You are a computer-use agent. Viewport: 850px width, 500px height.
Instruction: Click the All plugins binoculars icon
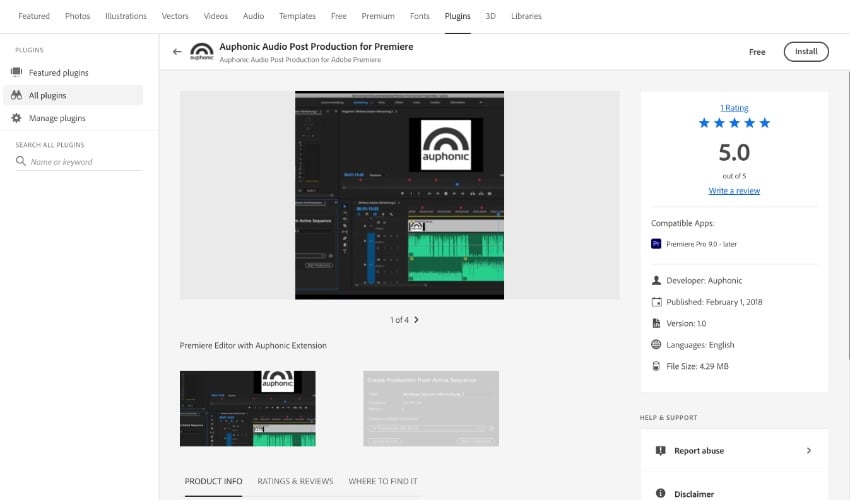pos(16,95)
